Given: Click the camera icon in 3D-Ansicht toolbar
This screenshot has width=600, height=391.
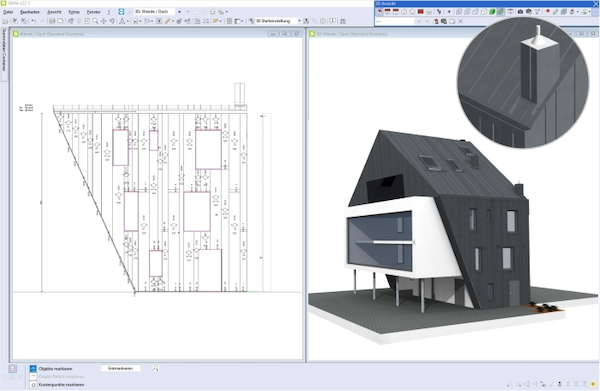Looking at the screenshot, I should tap(520, 11).
